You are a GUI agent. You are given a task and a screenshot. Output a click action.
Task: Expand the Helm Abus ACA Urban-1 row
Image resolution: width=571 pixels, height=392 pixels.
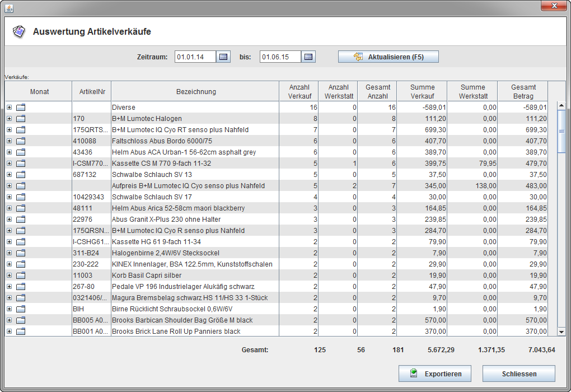pos(9,152)
